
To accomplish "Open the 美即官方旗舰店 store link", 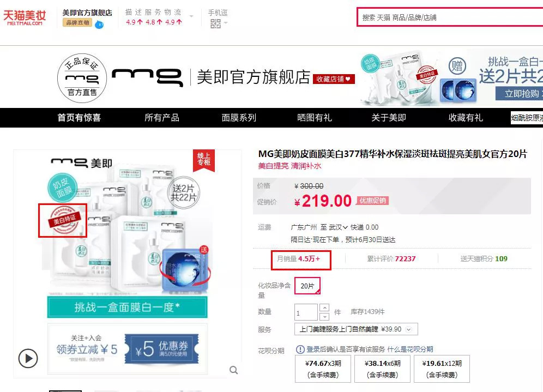I will click(x=87, y=13).
